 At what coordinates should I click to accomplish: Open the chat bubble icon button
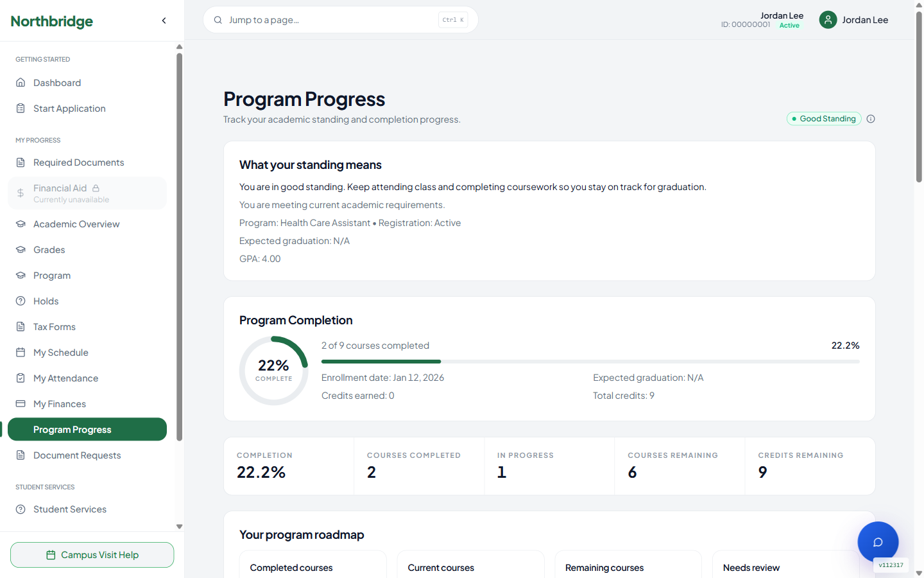pyautogui.click(x=878, y=542)
